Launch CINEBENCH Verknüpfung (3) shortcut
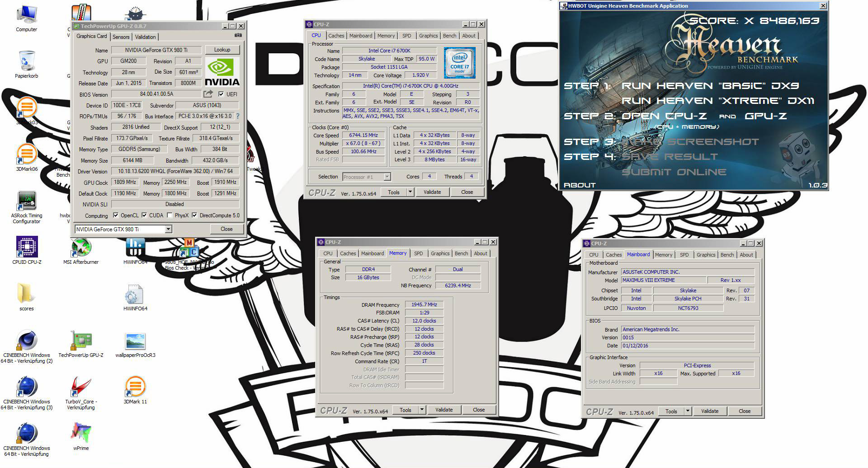The image size is (868, 468). pos(27,393)
